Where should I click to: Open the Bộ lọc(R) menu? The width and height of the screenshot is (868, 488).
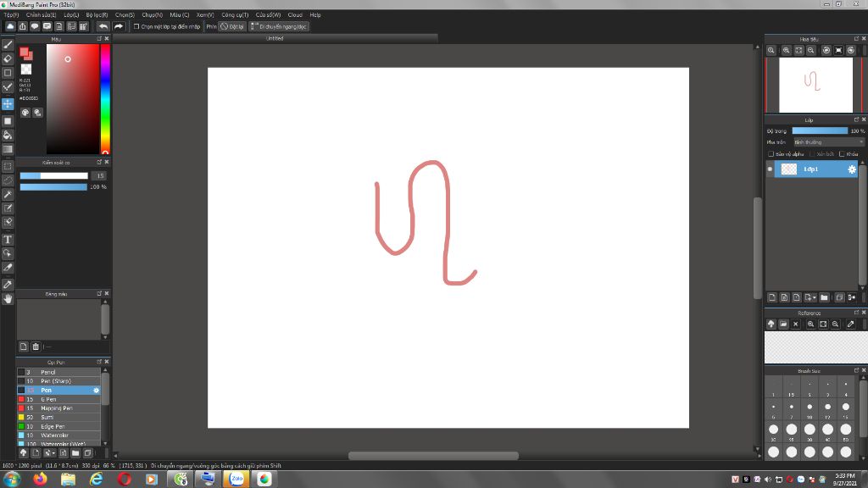tap(97, 15)
